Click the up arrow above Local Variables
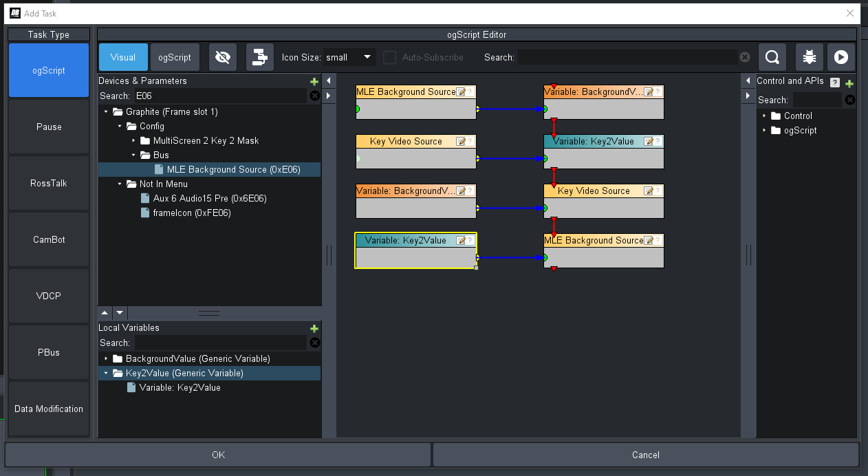This screenshot has height=476, width=868. tap(105, 312)
